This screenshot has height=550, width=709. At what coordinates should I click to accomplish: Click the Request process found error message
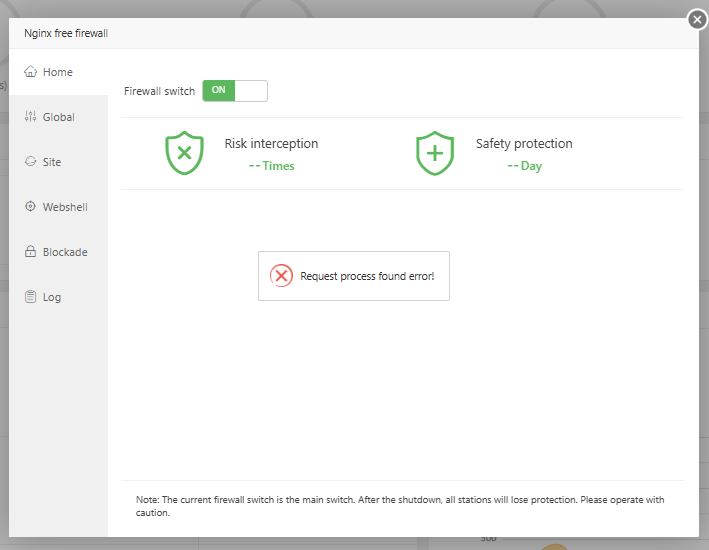367,276
